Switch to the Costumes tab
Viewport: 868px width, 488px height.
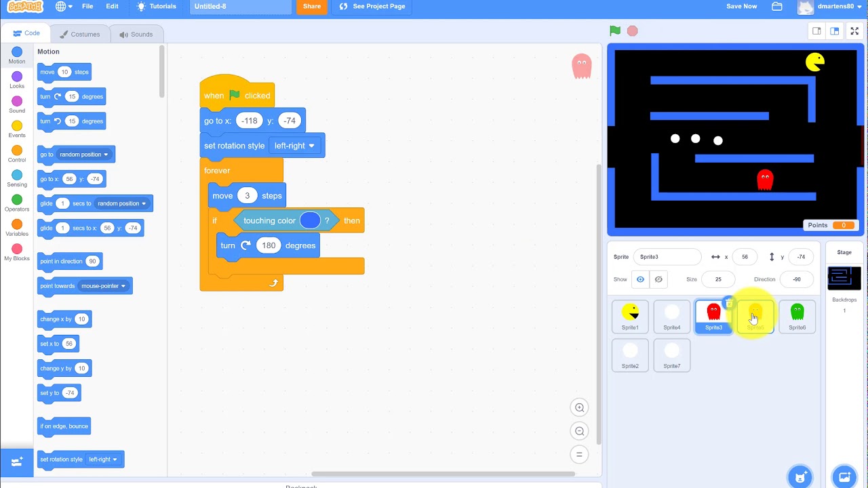pyautogui.click(x=79, y=34)
